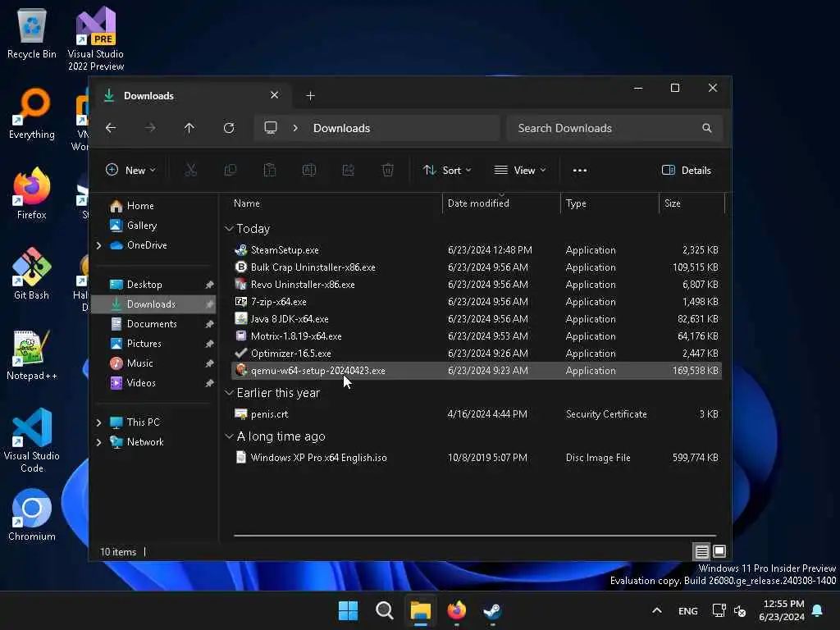
Task: Click the Steam icon on the taskbar
Action: tap(492, 610)
